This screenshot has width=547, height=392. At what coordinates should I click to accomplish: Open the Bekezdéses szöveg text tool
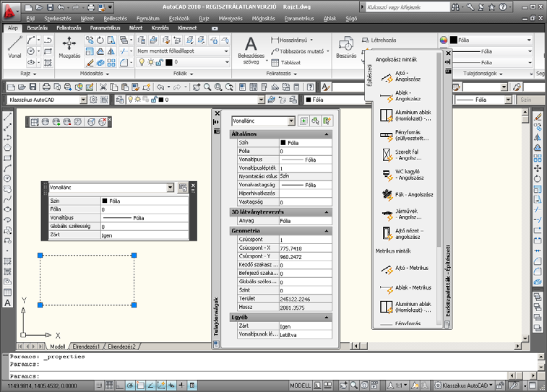click(x=251, y=51)
